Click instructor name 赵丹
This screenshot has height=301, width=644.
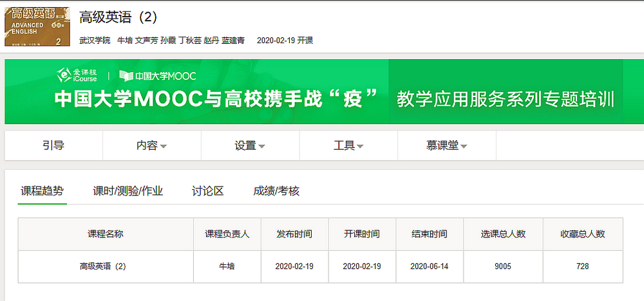click(211, 40)
